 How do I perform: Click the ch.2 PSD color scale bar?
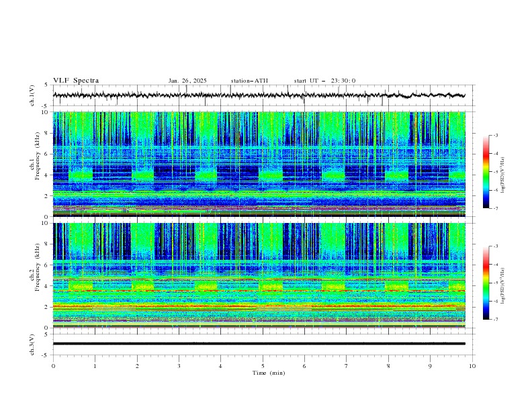coord(486,283)
